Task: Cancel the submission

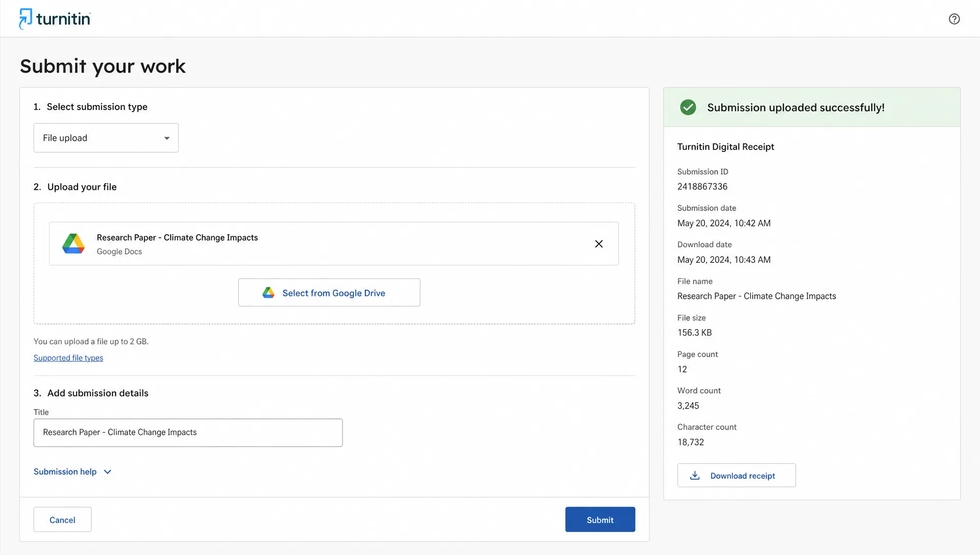Action: point(62,520)
